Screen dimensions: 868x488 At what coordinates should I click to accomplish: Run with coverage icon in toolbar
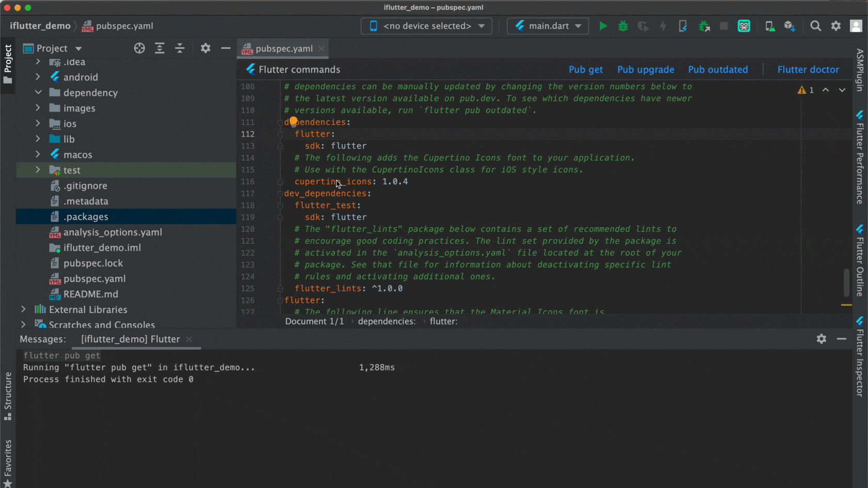[643, 26]
